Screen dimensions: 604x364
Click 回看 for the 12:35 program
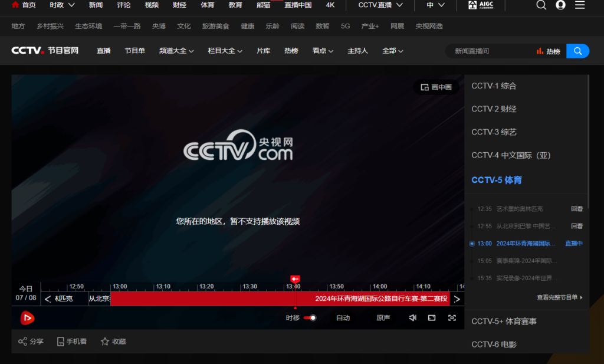coord(576,209)
